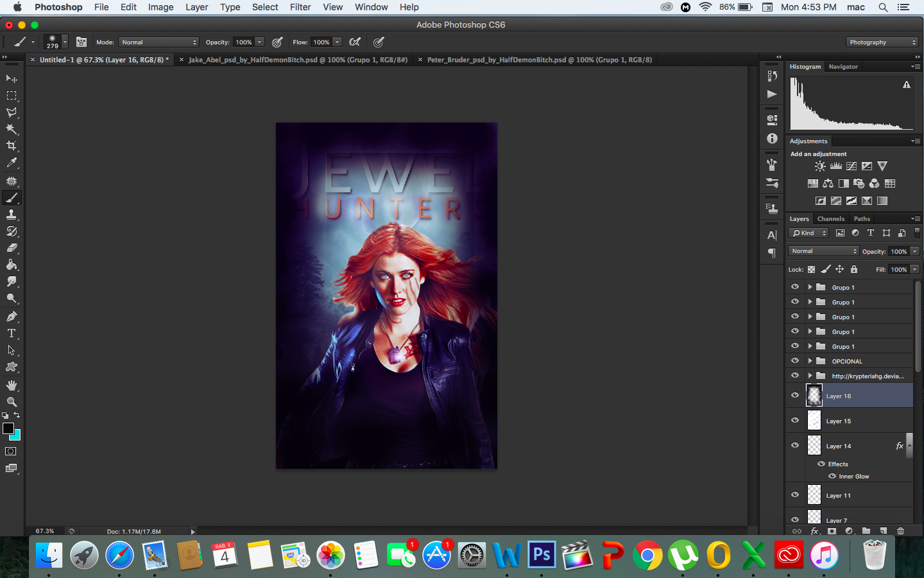Switch to the Channels tab
The width and height of the screenshot is (924, 578).
[831, 219]
